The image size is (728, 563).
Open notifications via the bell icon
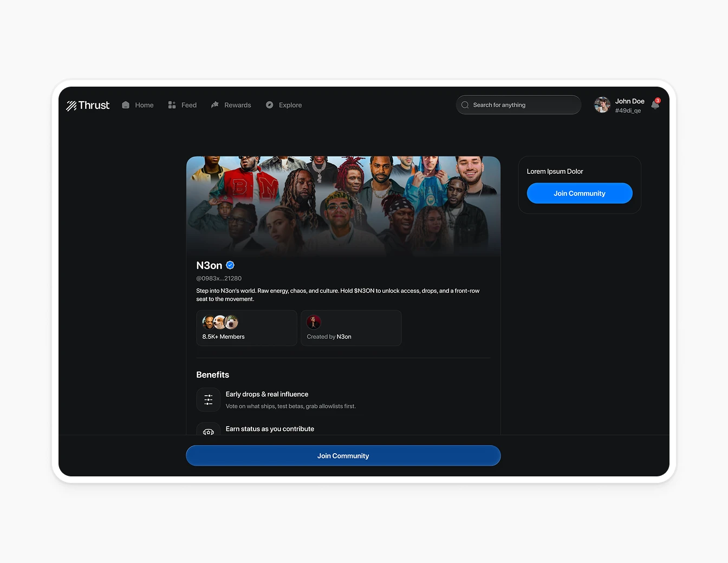click(655, 105)
